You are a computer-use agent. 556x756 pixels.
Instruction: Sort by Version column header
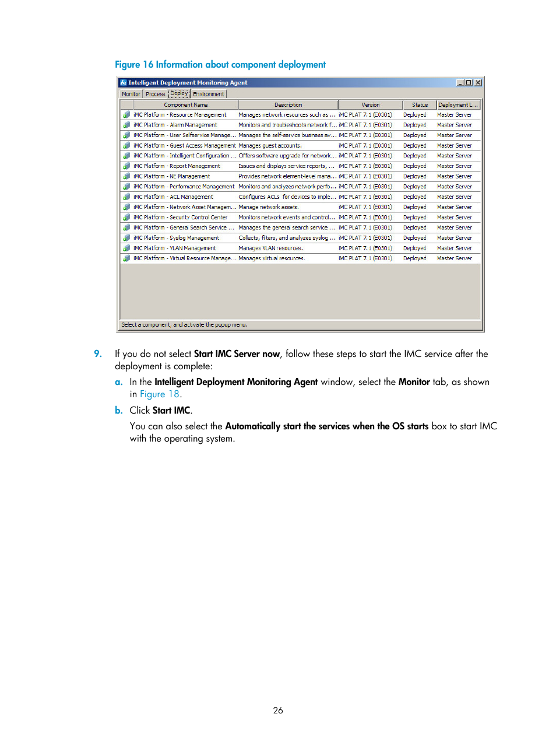click(x=371, y=105)
